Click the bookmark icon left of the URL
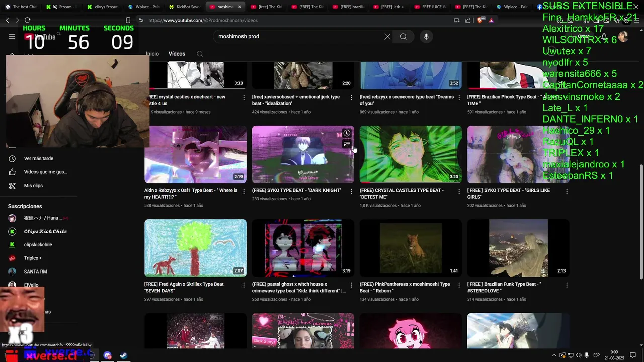 (128, 20)
